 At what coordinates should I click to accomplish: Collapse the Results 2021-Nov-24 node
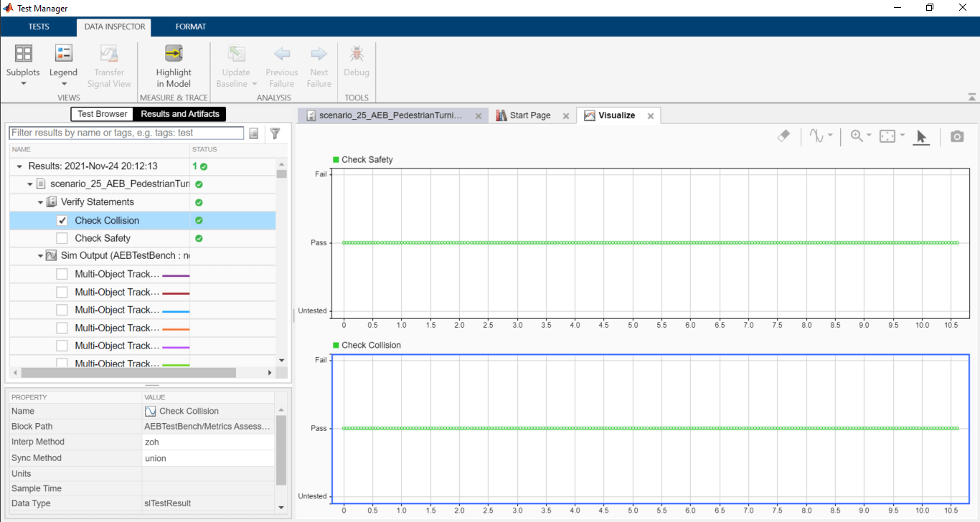19,166
